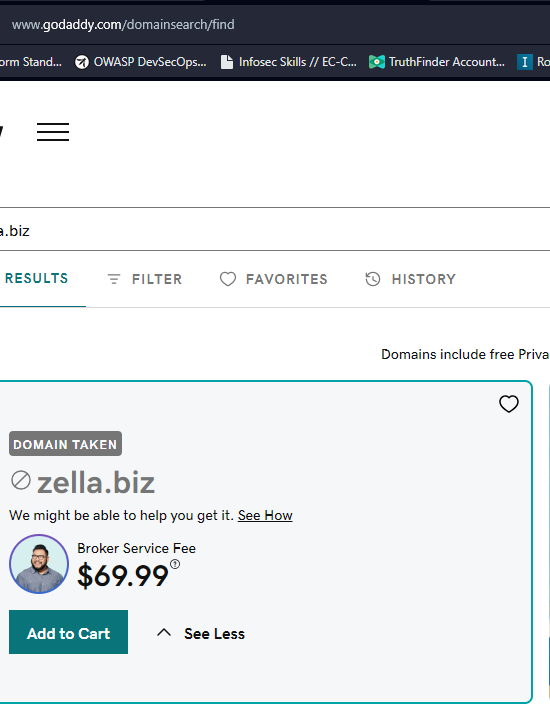This screenshot has width=550, height=720.
Task: Click the broker agent avatar photo
Action: [x=39, y=564]
